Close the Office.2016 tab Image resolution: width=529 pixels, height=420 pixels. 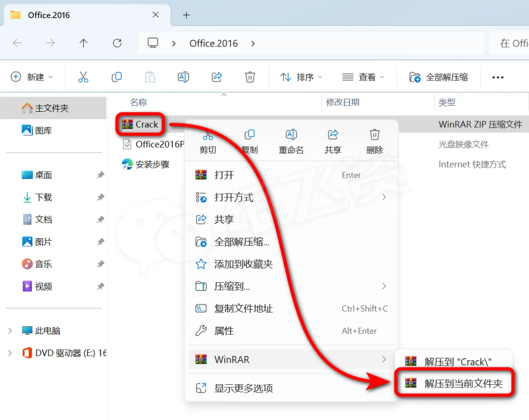pyautogui.click(x=156, y=15)
